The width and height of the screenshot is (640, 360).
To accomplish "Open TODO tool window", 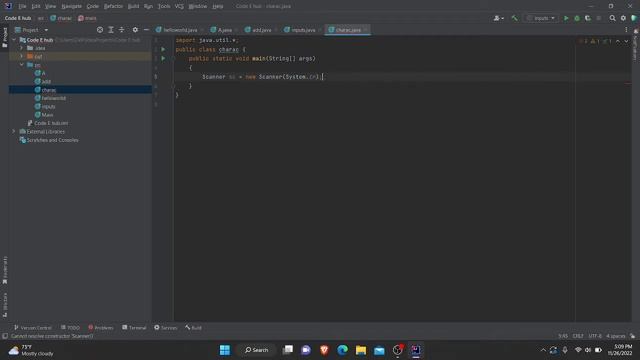I will click(70, 328).
